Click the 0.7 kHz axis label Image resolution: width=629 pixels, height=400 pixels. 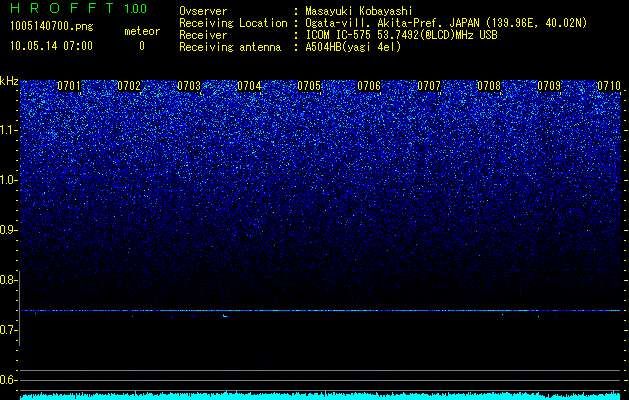click(x=9, y=330)
